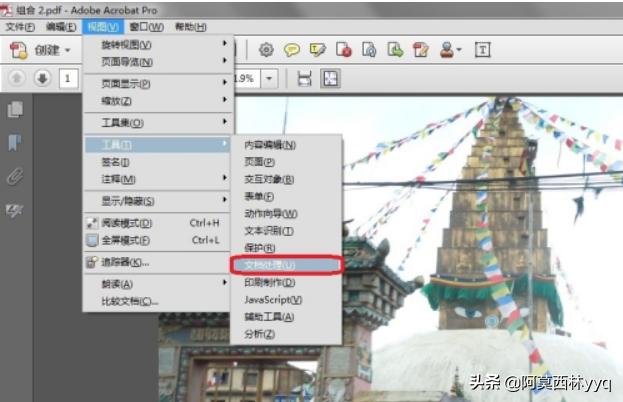Click the page number field showing 1
Viewport: 623px width, 402px height.
point(68,79)
